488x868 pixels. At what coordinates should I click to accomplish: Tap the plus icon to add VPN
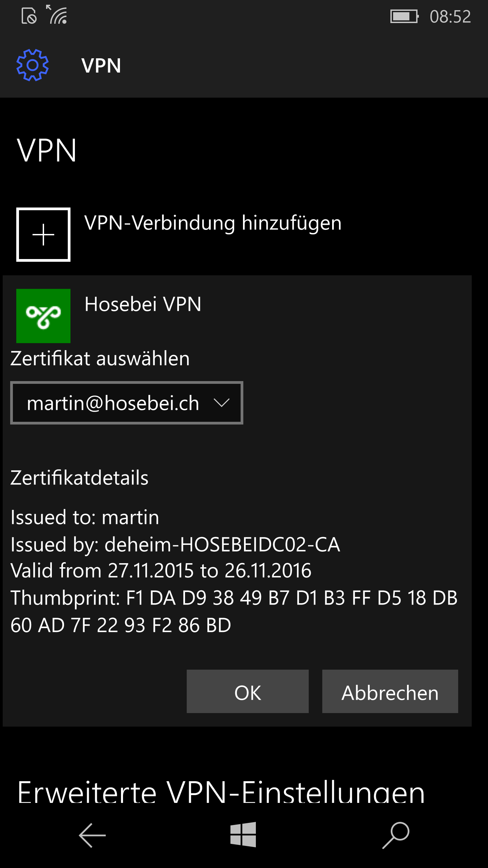(43, 234)
